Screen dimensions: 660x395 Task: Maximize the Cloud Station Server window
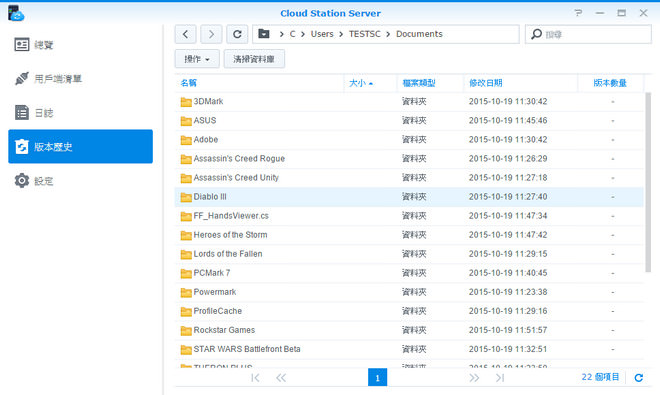click(621, 13)
